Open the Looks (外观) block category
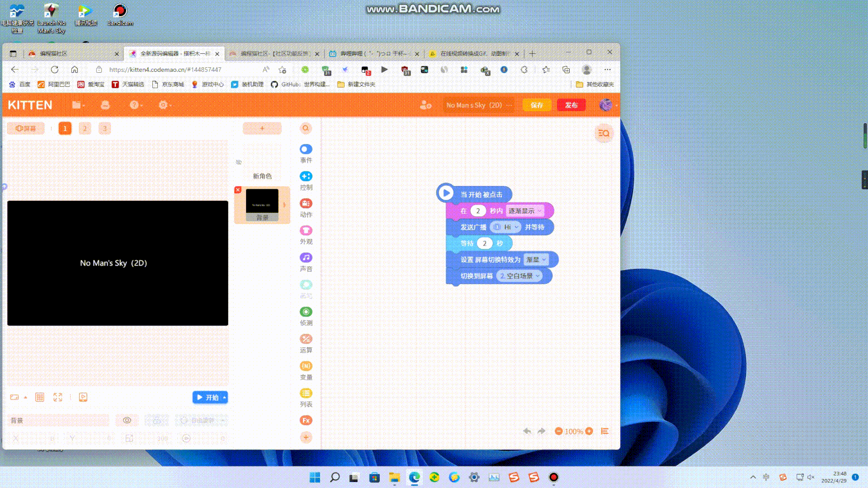Viewport: 868px width, 488px height. pos(306,234)
